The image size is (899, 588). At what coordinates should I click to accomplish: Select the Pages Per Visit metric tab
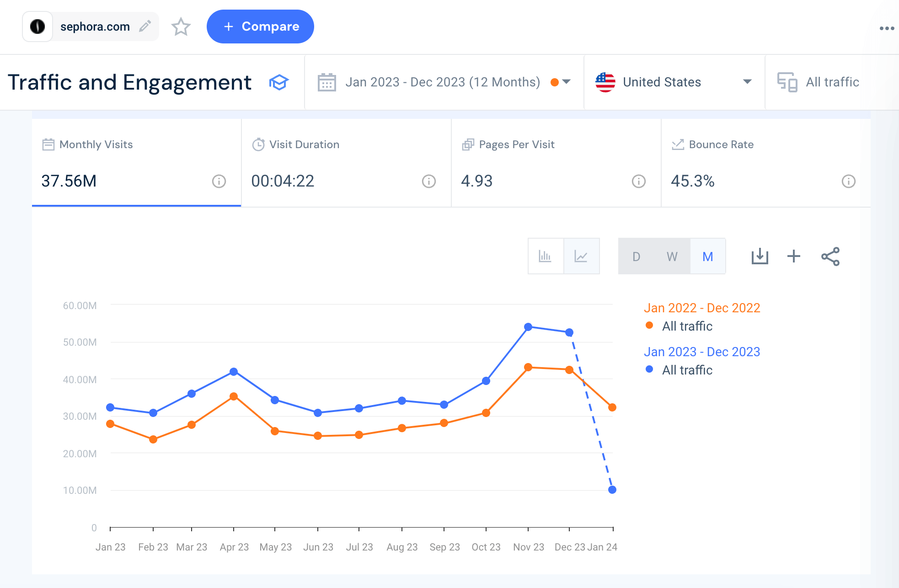(x=556, y=163)
